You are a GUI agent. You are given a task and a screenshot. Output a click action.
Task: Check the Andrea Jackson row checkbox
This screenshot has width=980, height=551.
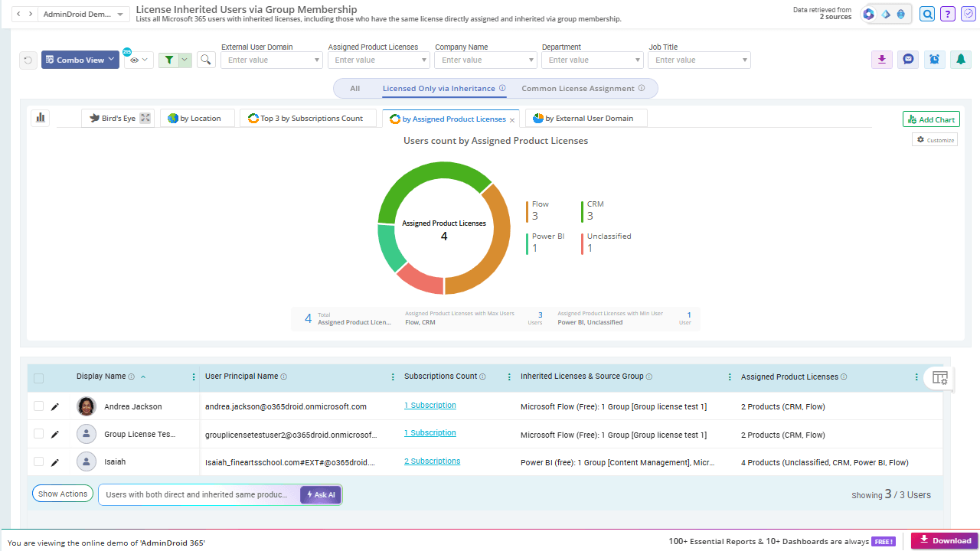[39, 406]
